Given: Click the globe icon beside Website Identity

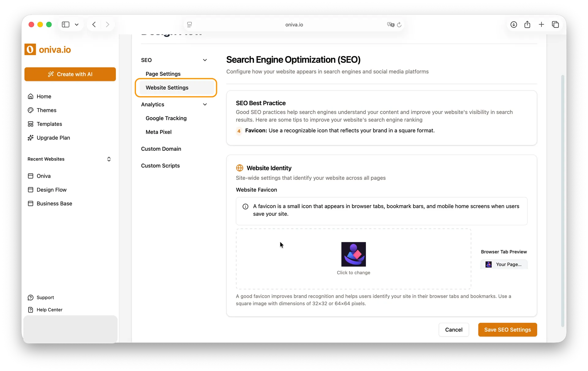Looking at the screenshot, I should pos(240,168).
